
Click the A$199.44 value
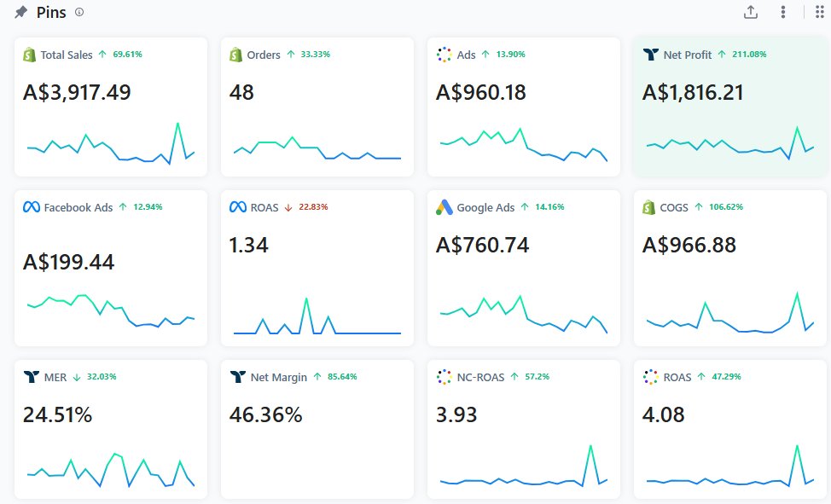(x=68, y=262)
